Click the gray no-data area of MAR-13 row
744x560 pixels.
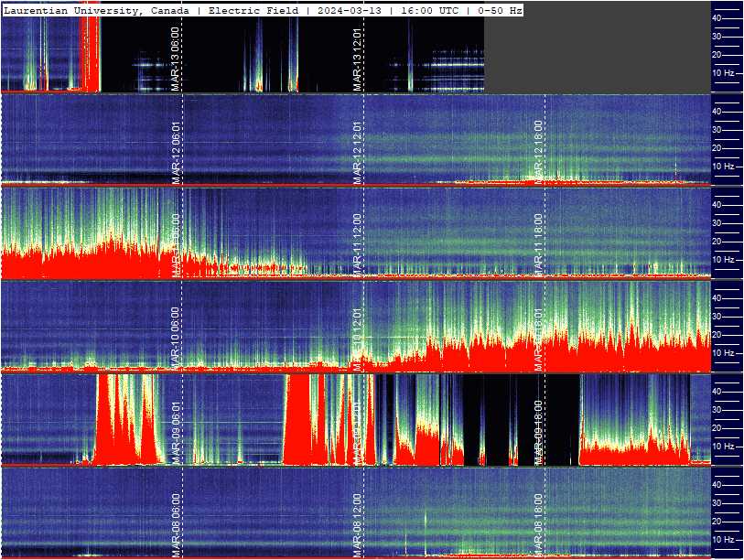click(598, 48)
